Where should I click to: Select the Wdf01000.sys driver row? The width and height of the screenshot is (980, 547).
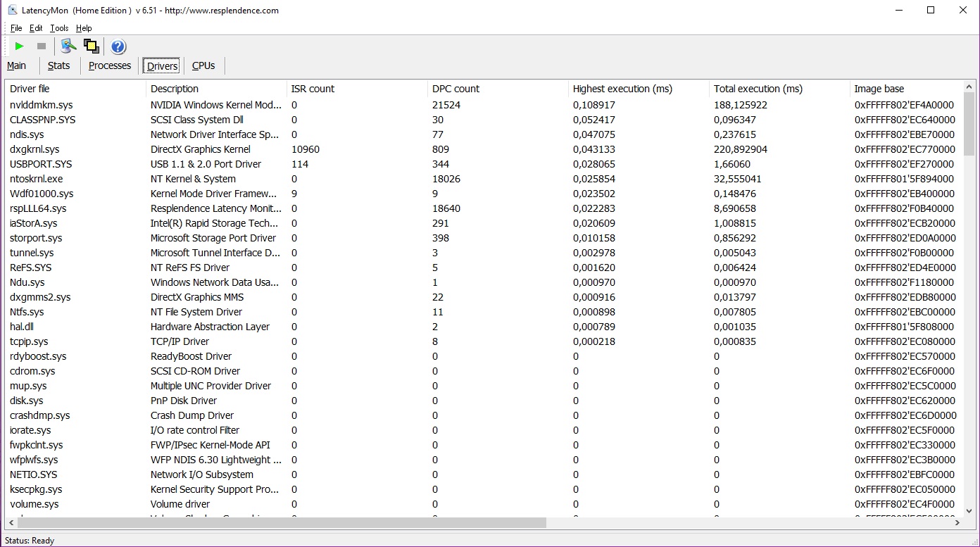tap(484, 194)
